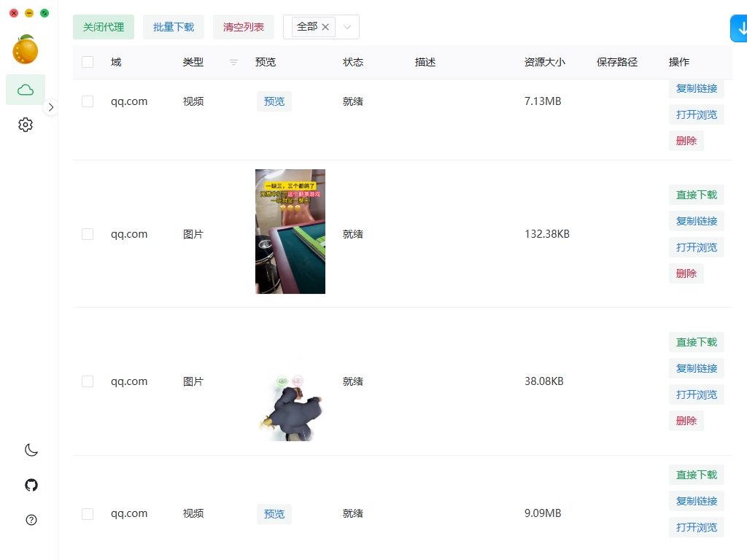
Task: Check the checkbox beside the 132.38KB image row
Action: (88, 234)
